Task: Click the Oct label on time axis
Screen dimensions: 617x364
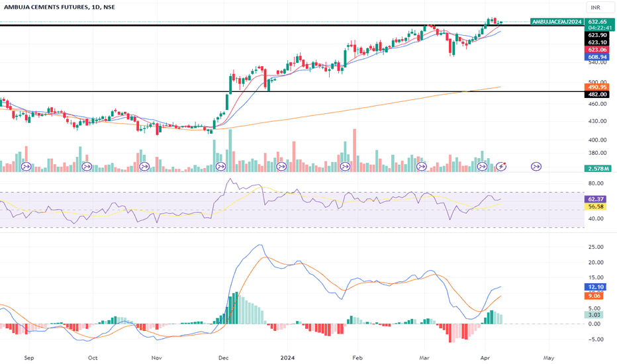Action: pos(93,357)
